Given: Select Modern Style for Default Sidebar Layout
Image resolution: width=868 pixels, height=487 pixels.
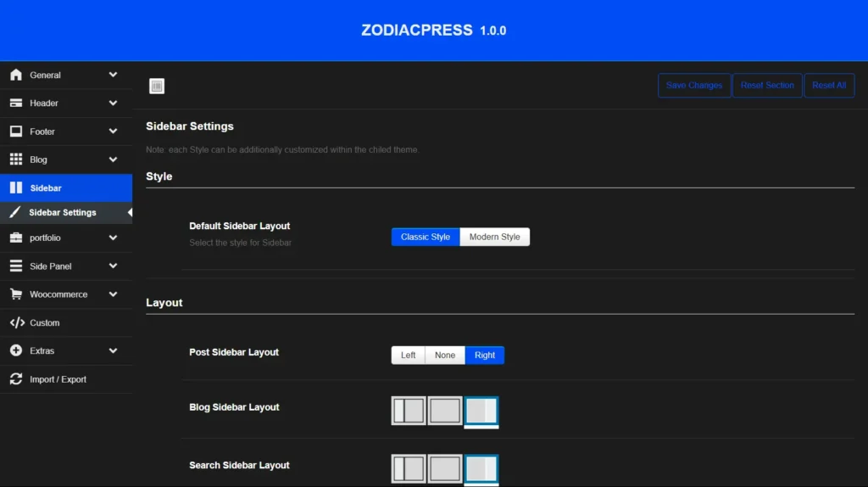Looking at the screenshot, I should coord(494,237).
